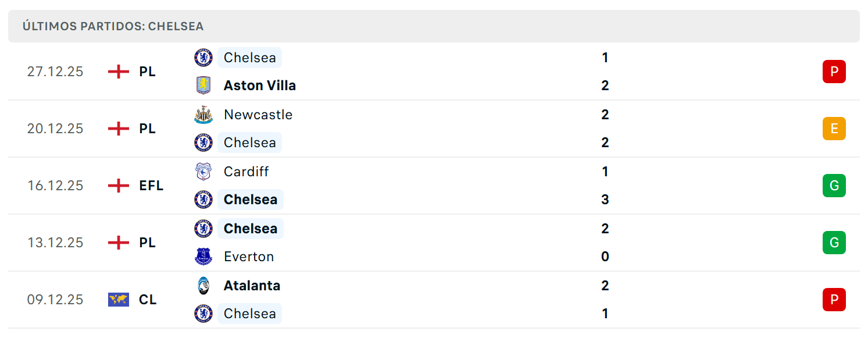The height and width of the screenshot is (338, 868).
Task: Open the match dated 16.12.25
Action: click(x=434, y=186)
